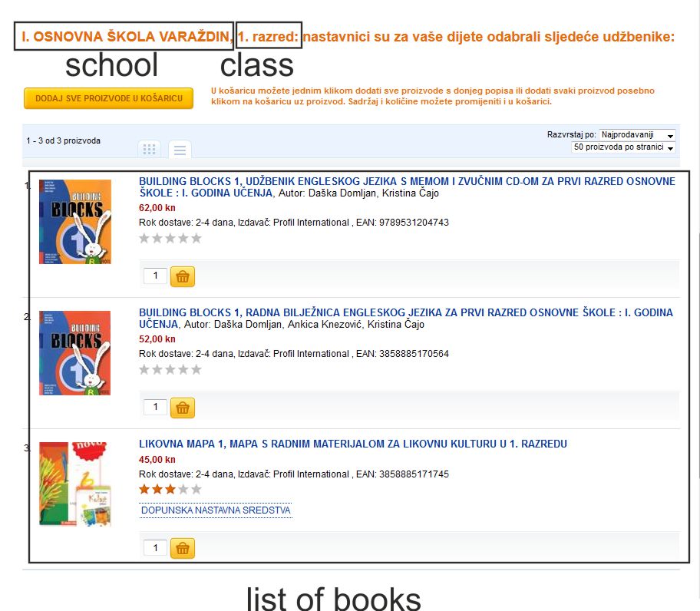This screenshot has height=611, width=700.
Task: Open Dopunska nastavna sredstva link
Action: (x=216, y=510)
